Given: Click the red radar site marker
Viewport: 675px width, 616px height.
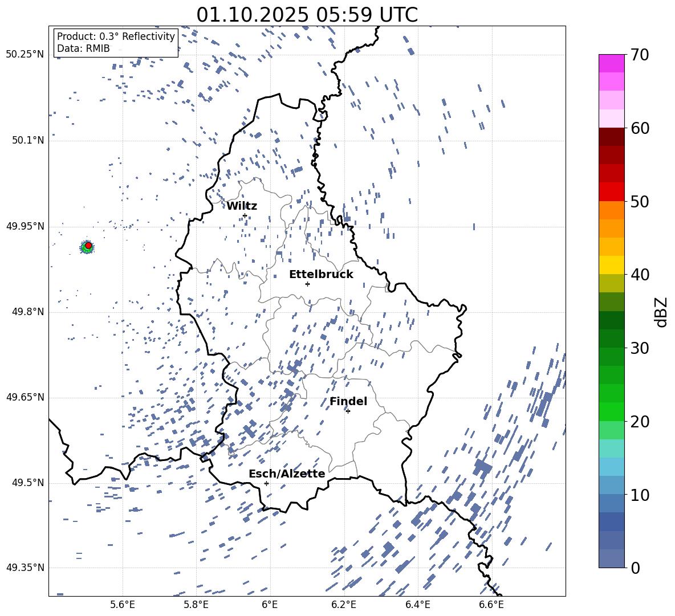Looking at the screenshot, I should coord(88,246).
